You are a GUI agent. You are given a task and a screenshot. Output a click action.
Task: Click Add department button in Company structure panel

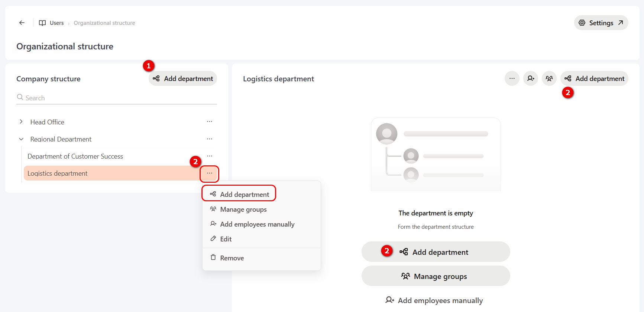(x=183, y=78)
